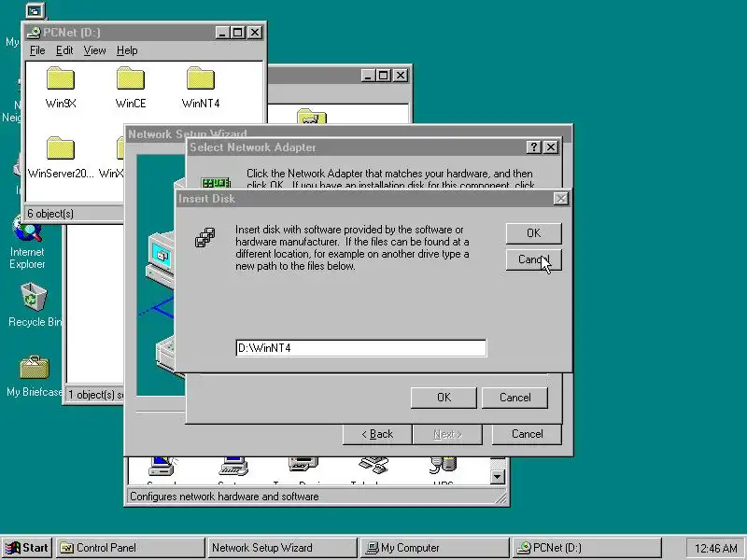This screenshot has width=747, height=560.
Task: Click the help question mark in Select Network Adapter
Action: (x=534, y=147)
